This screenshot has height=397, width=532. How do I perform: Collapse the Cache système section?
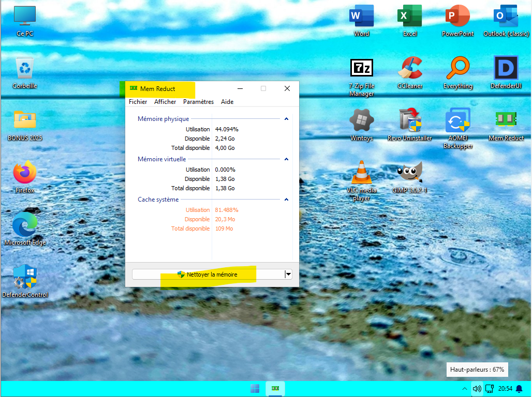tap(286, 200)
